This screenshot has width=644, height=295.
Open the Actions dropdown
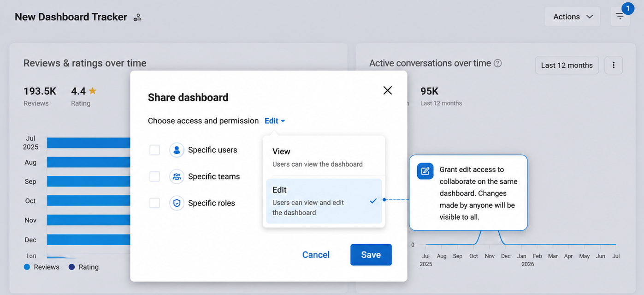(x=572, y=17)
